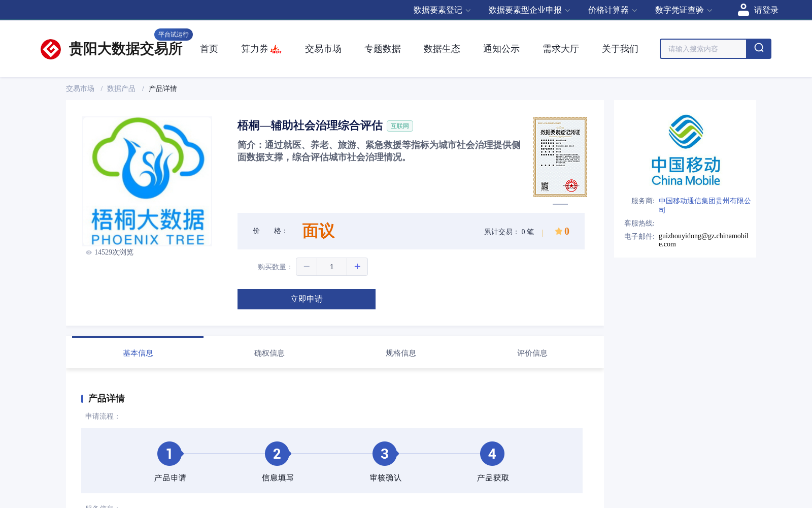812x508 pixels.
Task: Click the provider email address text
Action: [x=703, y=240]
